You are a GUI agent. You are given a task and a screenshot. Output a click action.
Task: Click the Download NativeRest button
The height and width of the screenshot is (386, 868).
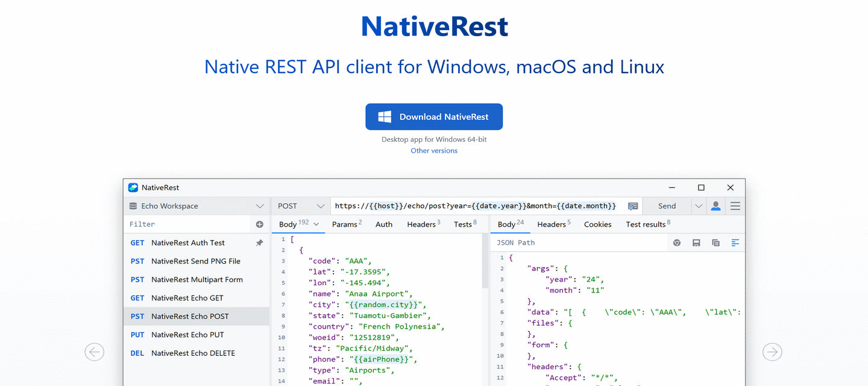point(434,117)
